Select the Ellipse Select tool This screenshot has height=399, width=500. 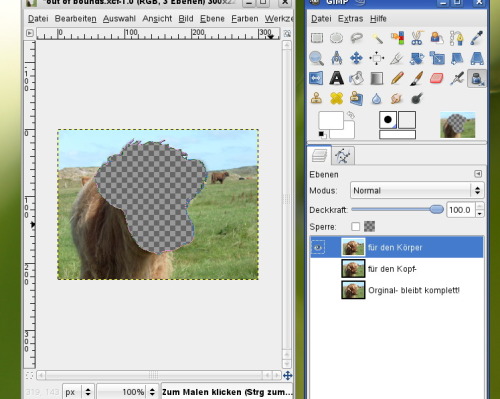click(x=337, y=38)
